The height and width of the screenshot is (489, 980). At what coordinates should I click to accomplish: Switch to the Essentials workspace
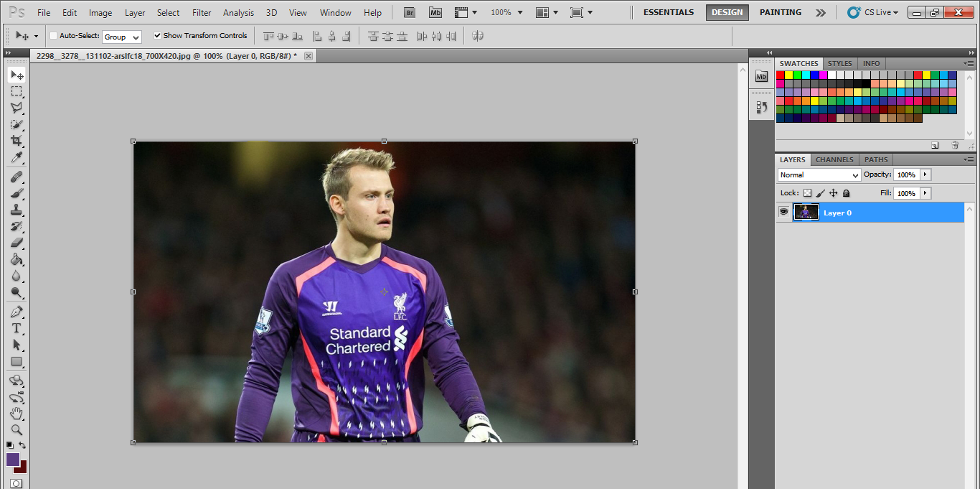tap(669, 12)
